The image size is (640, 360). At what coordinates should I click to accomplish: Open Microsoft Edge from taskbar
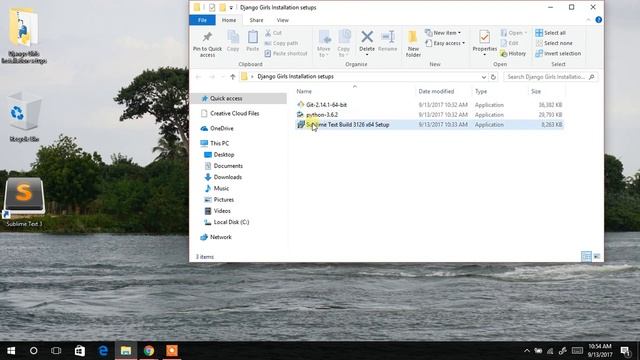pyautogui.click(x=103, y=351)
